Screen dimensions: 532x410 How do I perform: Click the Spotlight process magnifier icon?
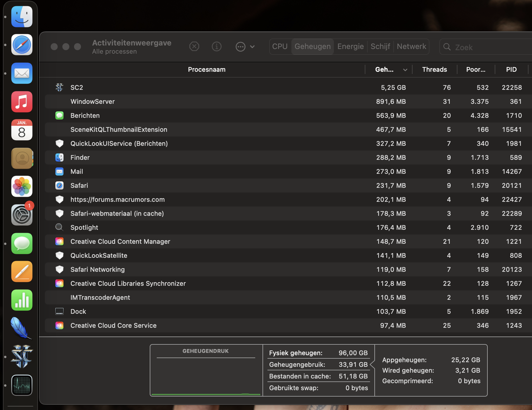(x=59, y=227)
